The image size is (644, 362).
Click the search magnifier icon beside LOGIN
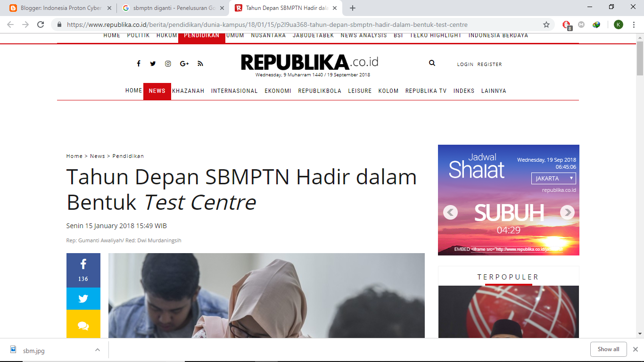tap(432, 63)
